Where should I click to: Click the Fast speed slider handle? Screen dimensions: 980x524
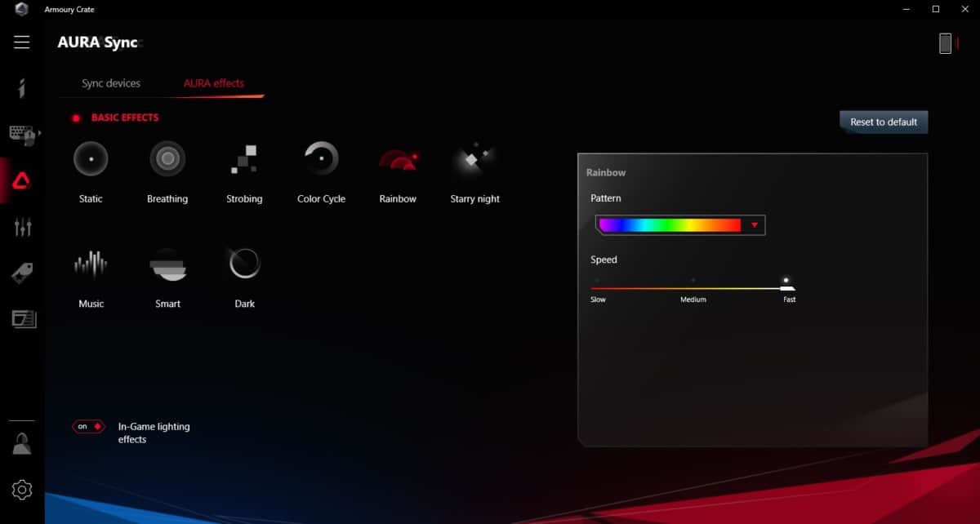coord(787,287)
